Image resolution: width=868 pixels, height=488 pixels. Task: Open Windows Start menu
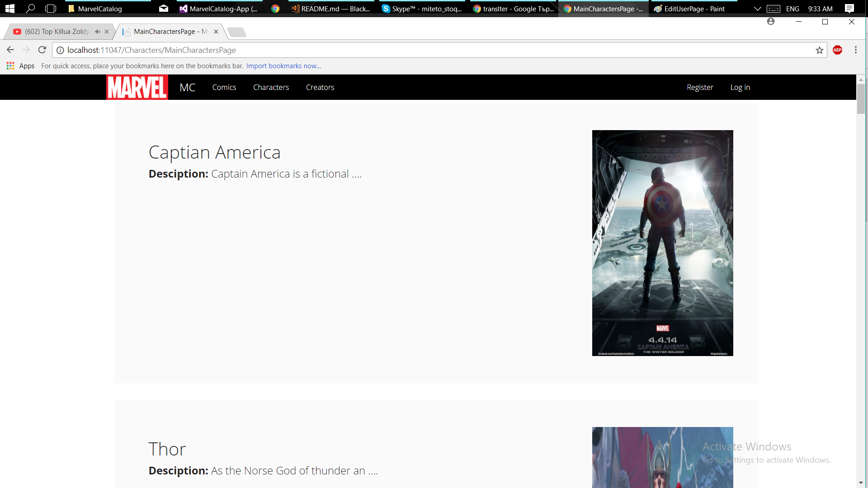tap(9, 9)
